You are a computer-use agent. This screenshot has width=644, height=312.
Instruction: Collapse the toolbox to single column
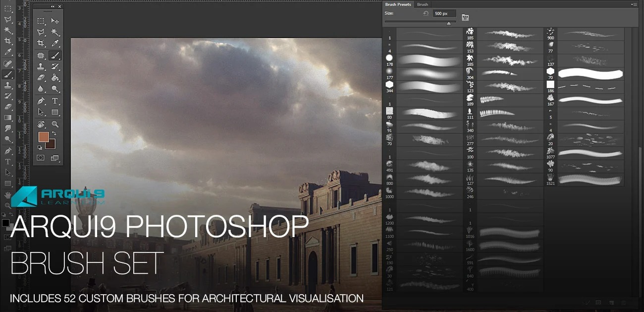point(53,5)
